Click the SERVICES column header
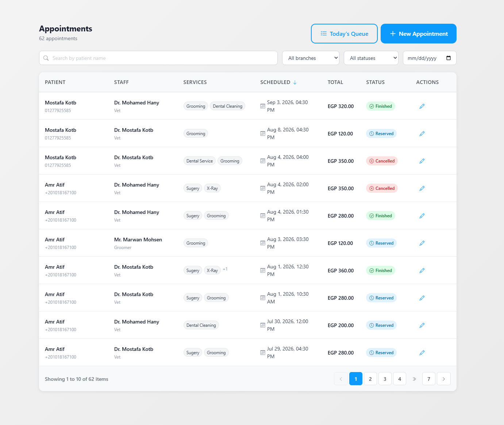This screenshot has height=425, width=504. (195, 83)
